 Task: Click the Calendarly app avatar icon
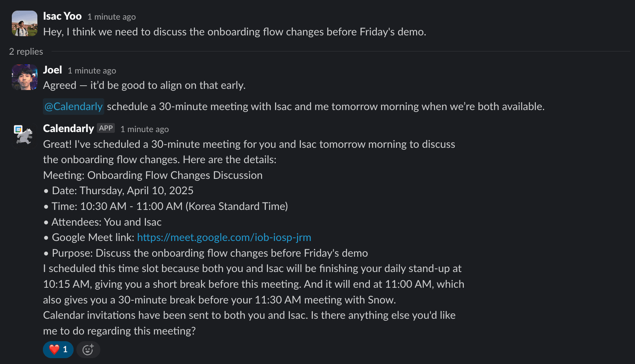(24, 135)
